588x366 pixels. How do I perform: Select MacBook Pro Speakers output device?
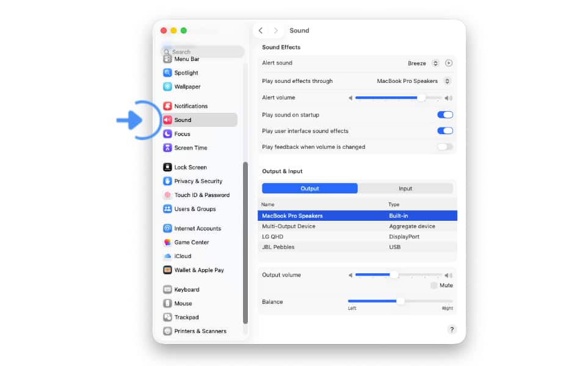[357, 216]
